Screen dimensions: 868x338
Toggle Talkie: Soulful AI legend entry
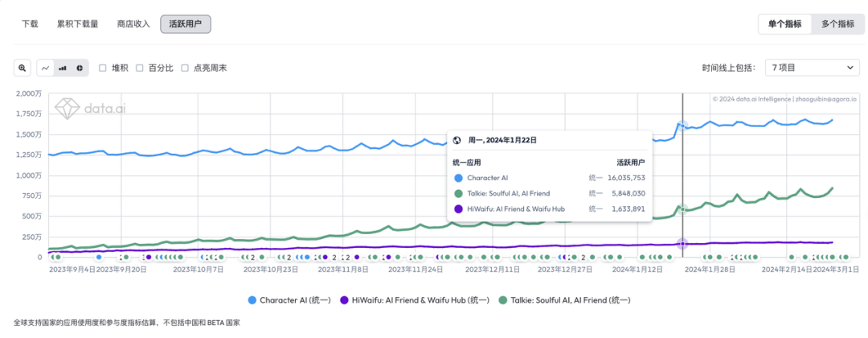[564, 299]
